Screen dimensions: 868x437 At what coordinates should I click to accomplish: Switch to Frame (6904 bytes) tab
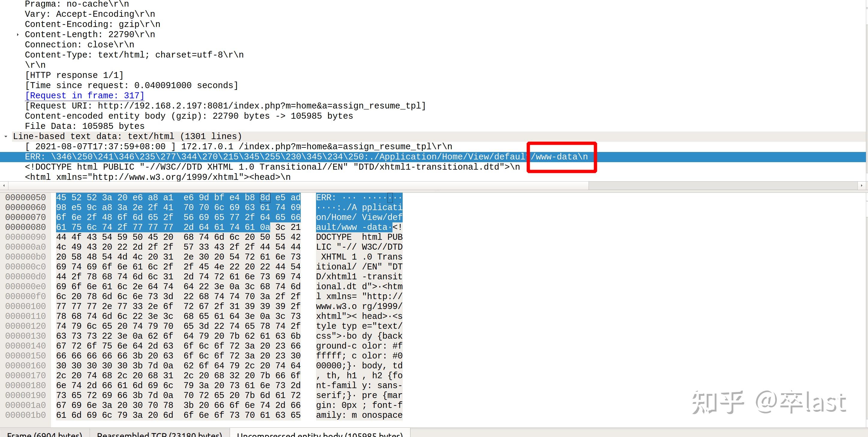[x=44, y=434]
